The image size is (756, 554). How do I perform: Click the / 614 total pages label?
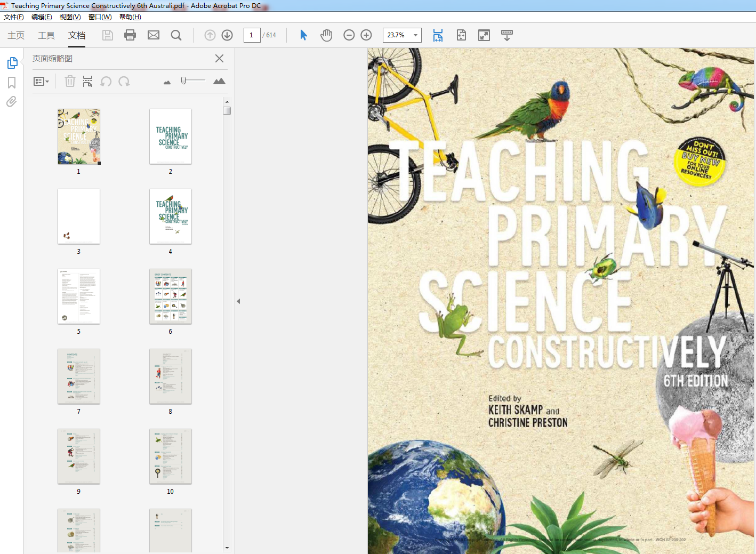point(269,35)
